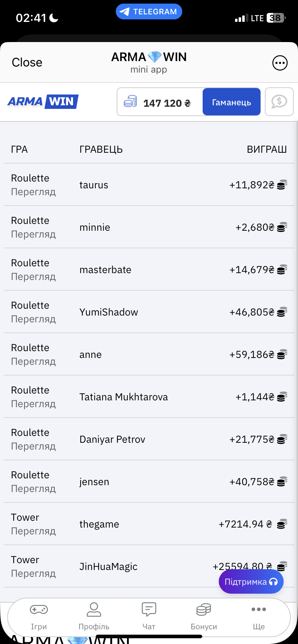Tap the ARMA WIN logo
298x644 pixels.
pos(43,102)
